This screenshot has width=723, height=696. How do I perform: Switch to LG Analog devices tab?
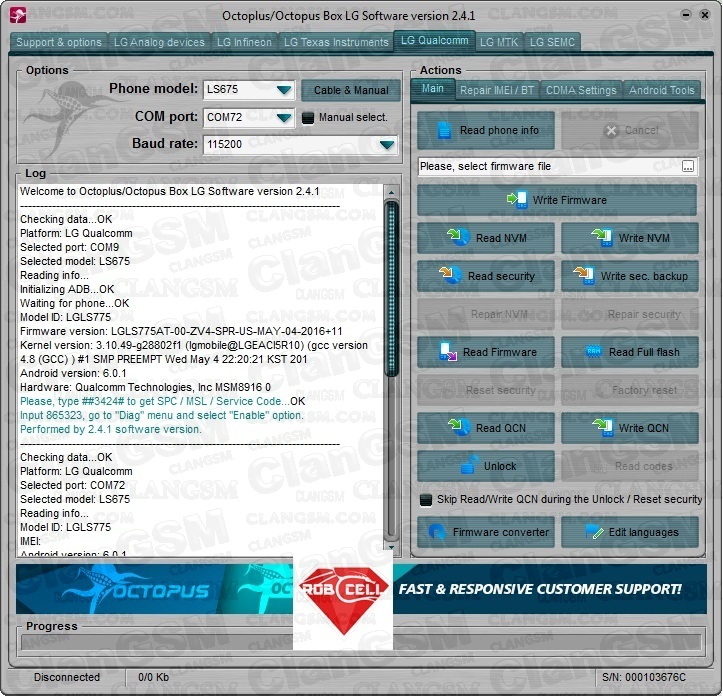tap(159, 42)
